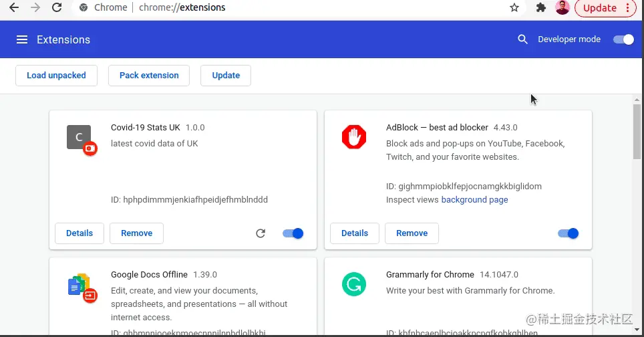Image resolution: width=644 pixels, height=337 pixels.
Task: Click the scrollbar up arrow
Action: (x=637, y=100)
